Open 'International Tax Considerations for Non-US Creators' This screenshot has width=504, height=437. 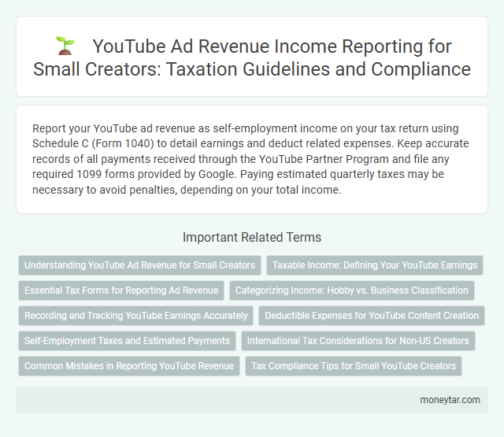tap(358, 341)
